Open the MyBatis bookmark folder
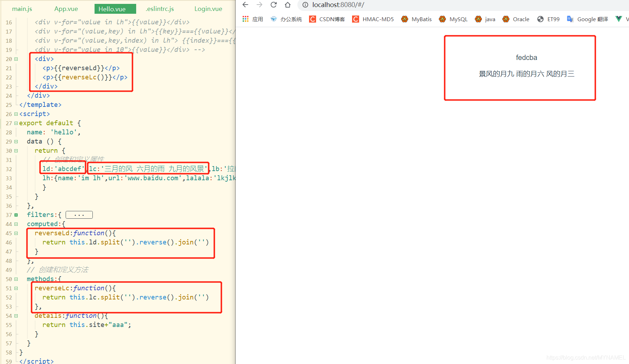The height and width of the screenshot is (364, 629). [x=416, y=19]
